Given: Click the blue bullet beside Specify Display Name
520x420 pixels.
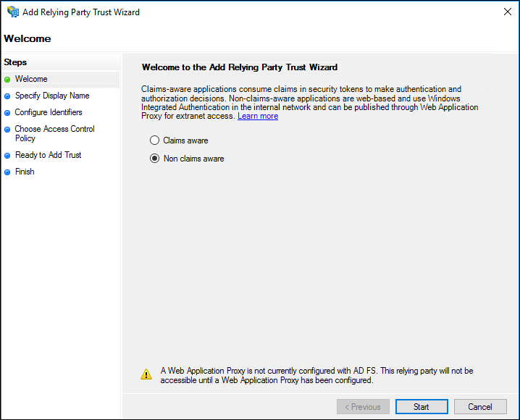Looking at the screenshot, I should (x=7, y=96).
